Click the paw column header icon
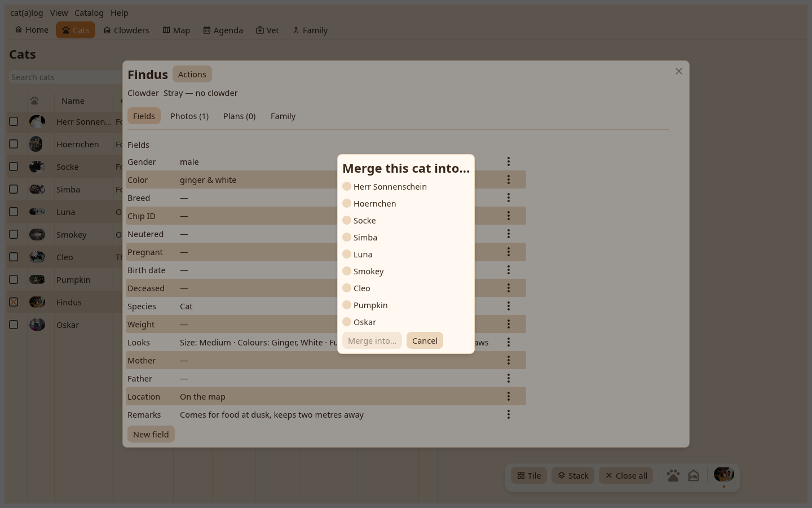 (34, 101)
